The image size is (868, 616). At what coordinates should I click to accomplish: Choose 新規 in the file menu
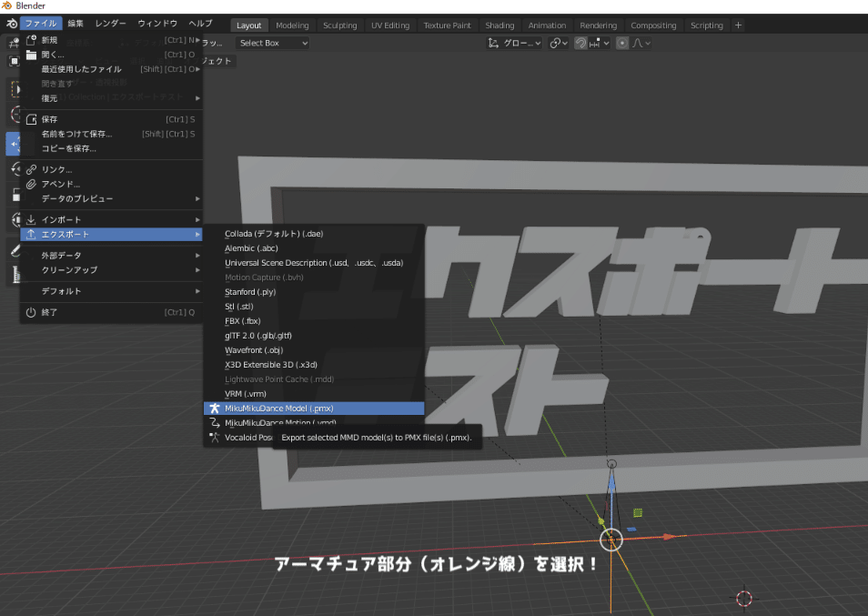click(x=111, y=40)
